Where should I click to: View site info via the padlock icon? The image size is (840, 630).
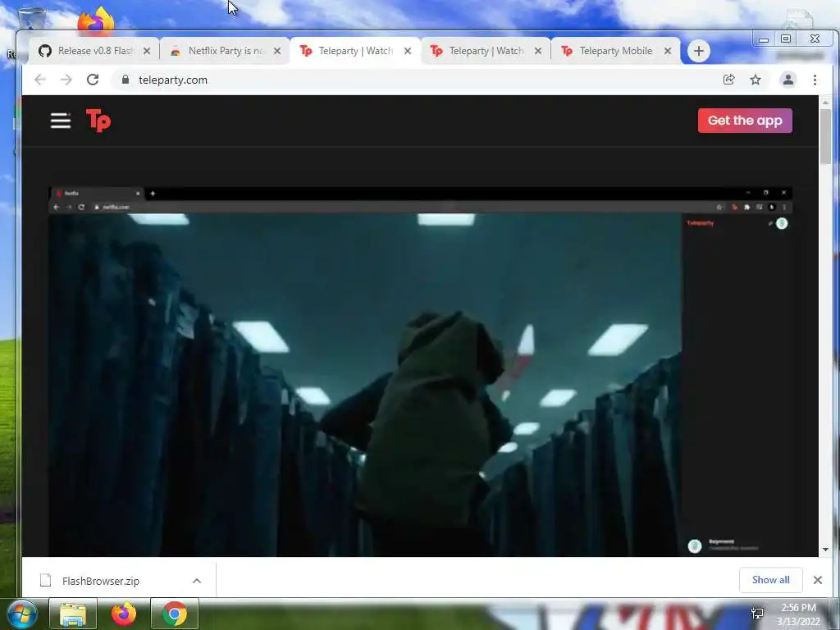(x=126, y=80)
